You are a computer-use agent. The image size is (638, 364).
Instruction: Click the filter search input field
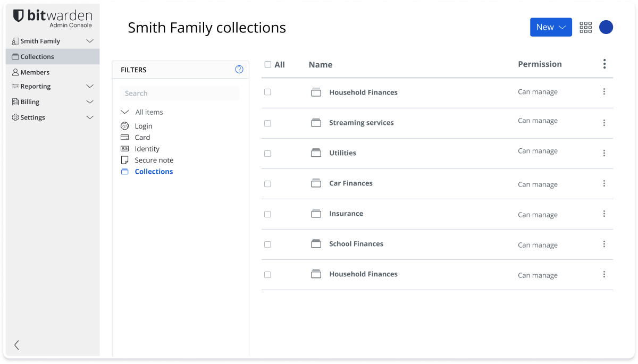tap(179, 93)
